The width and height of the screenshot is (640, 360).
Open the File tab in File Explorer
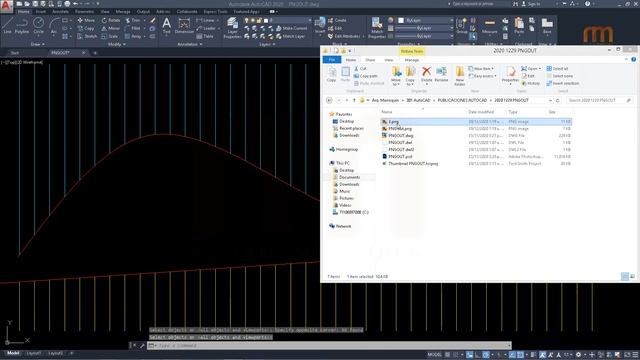click(x=332, y=60)
